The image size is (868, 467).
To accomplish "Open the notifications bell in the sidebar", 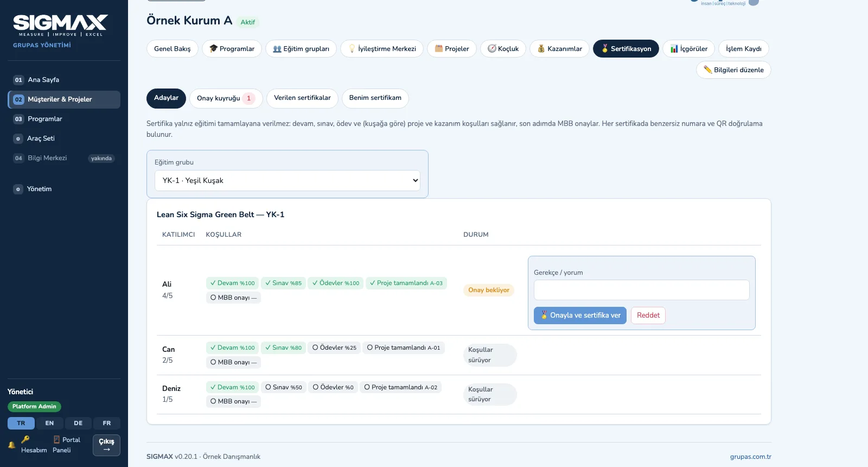I will tap(11, 445).
